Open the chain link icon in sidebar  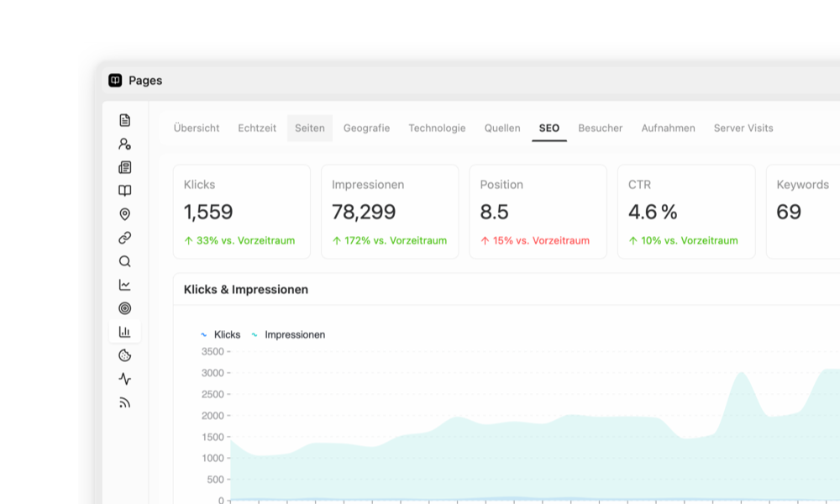click(x=125, y=238)
